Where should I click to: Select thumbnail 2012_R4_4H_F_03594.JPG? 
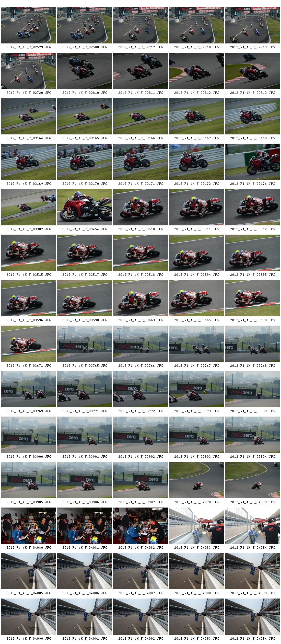pyautogui.click(x=196, y=253)
